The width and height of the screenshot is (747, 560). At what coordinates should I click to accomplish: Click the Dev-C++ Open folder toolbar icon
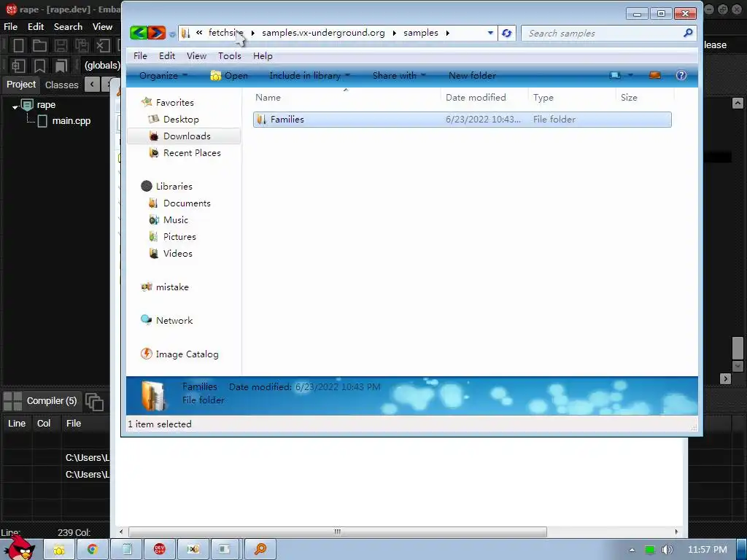click(x=39, y=46)
